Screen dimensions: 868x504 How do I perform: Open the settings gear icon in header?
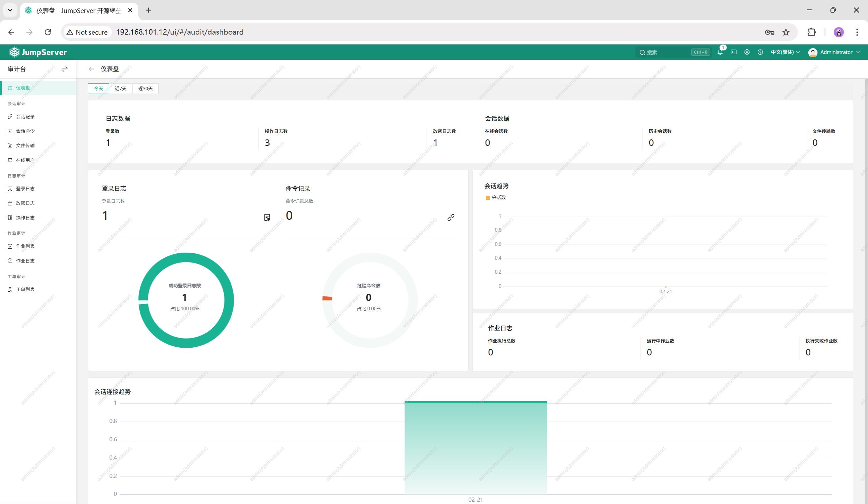(x=747, y=52)
